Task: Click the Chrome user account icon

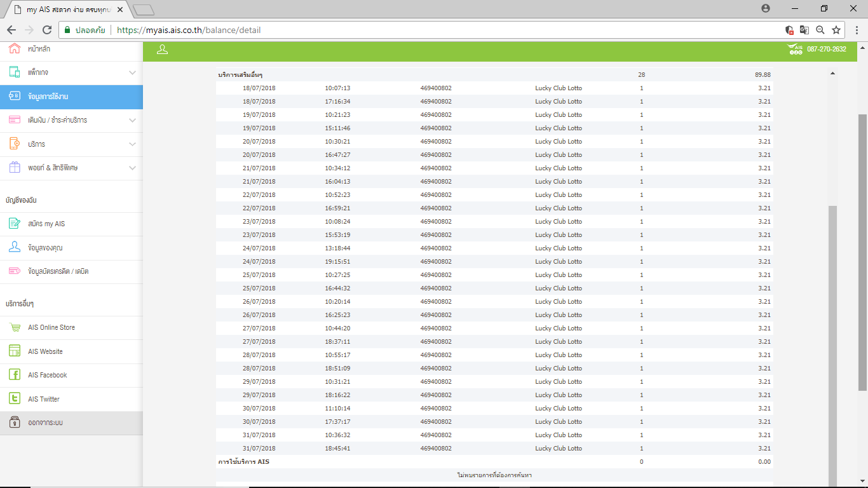Action: (765, 8)
